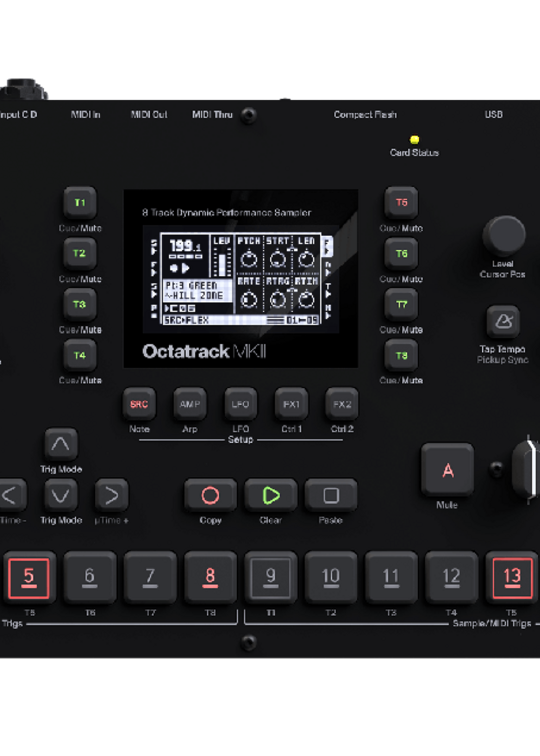
Task: Open the AMP parameter page
Action: tap(190, 404)
